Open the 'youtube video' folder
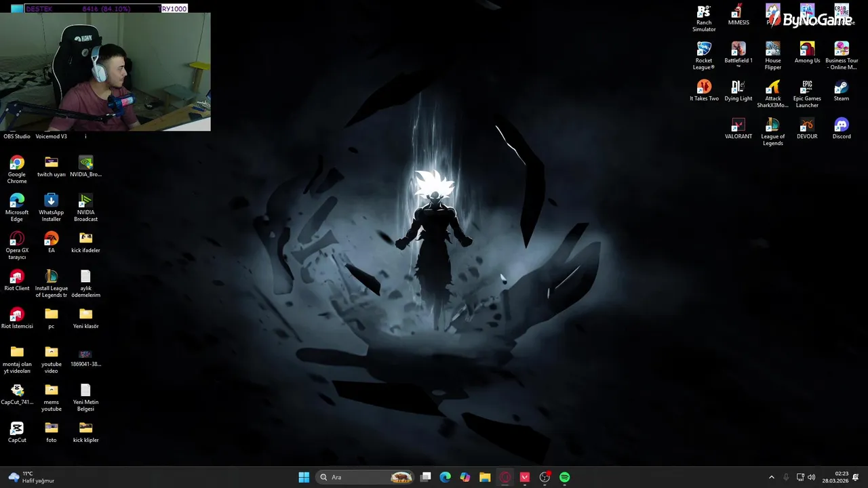This screenshot has height=488, width=868. point(52,359)
